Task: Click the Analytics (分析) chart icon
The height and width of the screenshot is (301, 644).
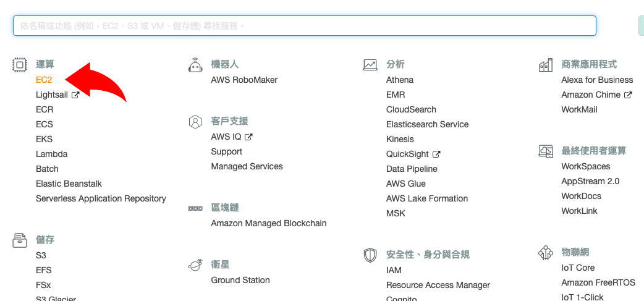Action: click(370, 64)
